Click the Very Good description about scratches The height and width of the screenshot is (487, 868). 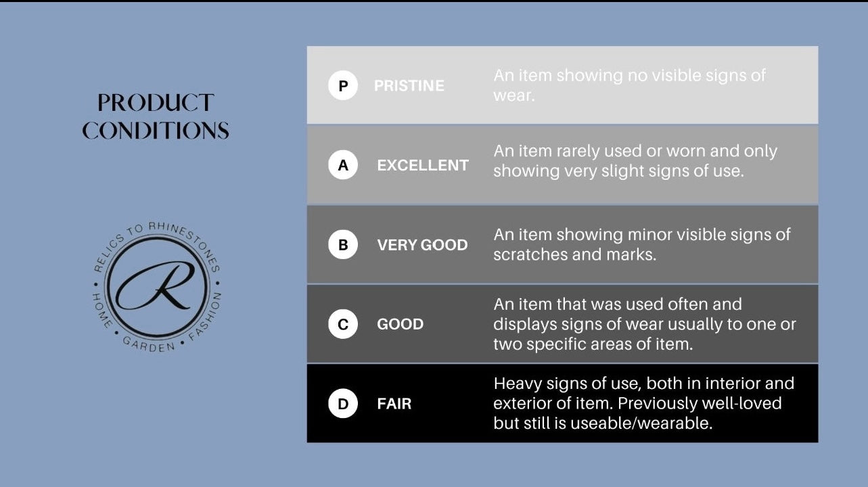point(641,244)
